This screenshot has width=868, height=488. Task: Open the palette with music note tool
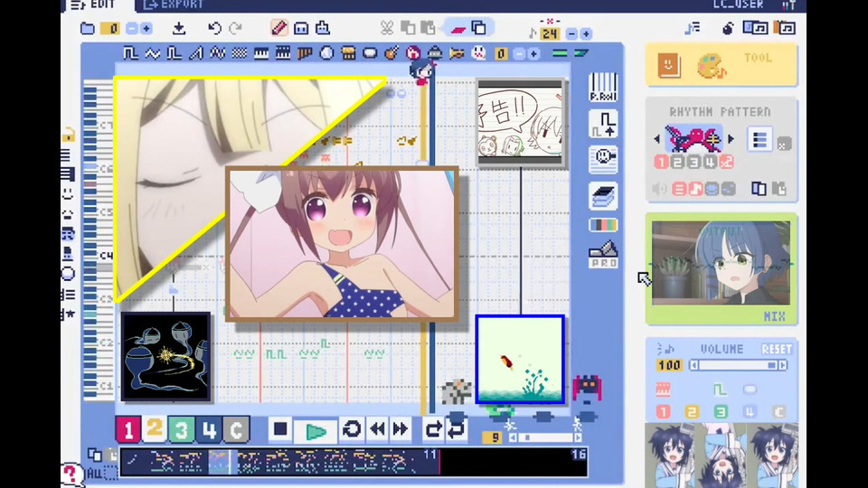tap(711, 66)
